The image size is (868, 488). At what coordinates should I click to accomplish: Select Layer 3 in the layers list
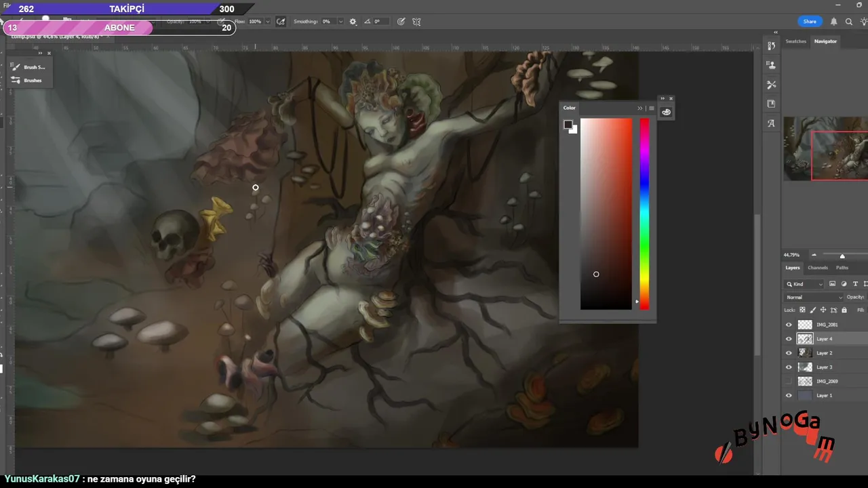click(825, 367)
